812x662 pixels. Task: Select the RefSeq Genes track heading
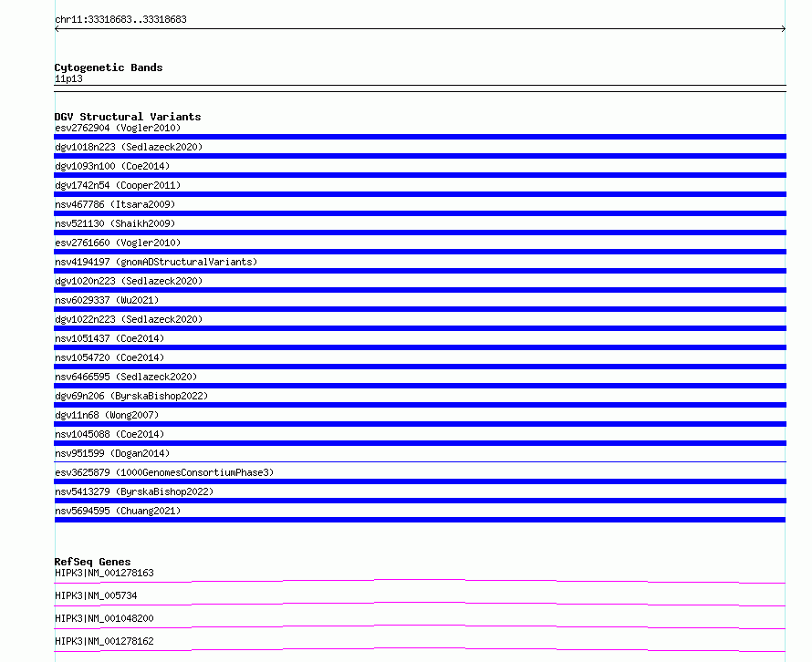click(93, 562)
